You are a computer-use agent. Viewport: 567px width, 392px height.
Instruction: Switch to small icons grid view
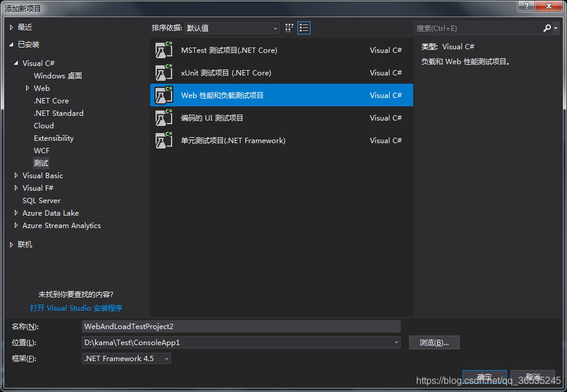coord(289,28)
